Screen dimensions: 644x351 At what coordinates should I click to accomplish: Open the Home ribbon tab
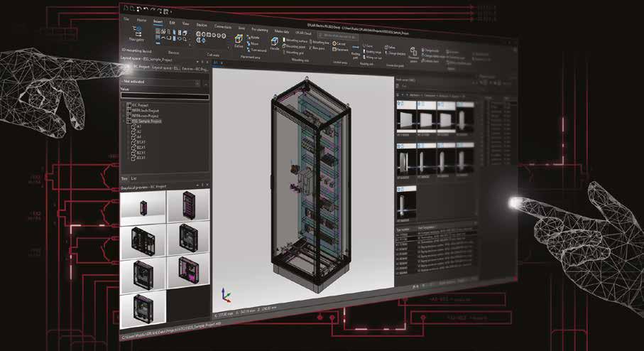tap(142, 20)
